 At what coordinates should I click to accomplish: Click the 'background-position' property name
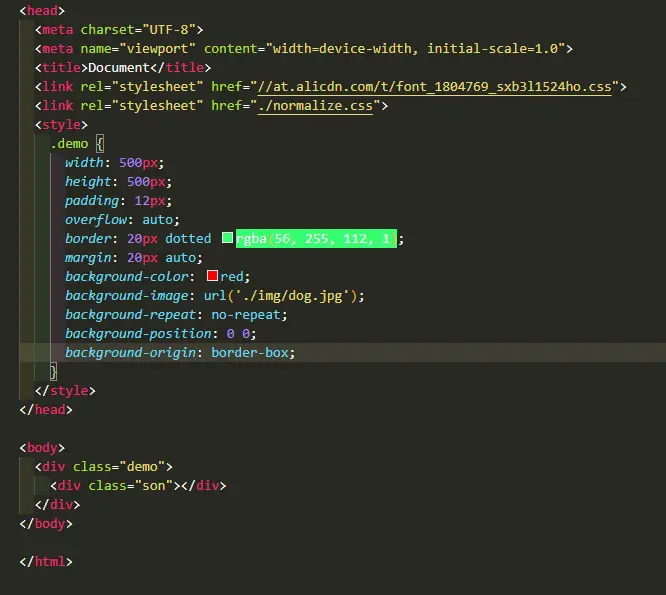coord(138,334)
